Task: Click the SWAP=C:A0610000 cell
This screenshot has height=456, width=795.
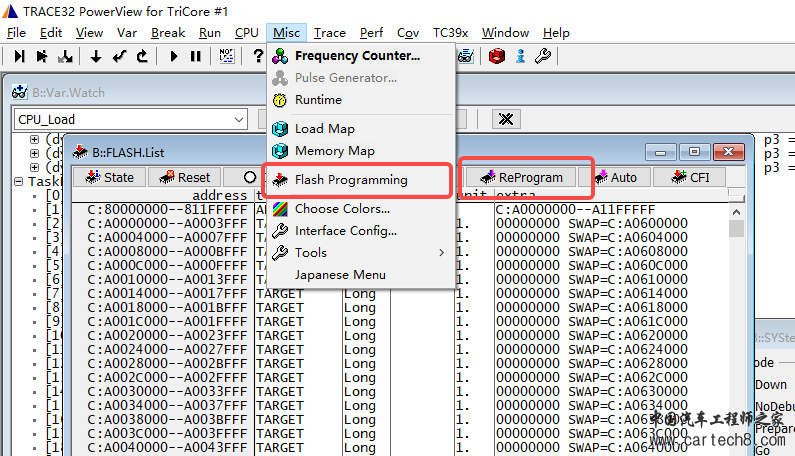Action: (x=628, y=279)
